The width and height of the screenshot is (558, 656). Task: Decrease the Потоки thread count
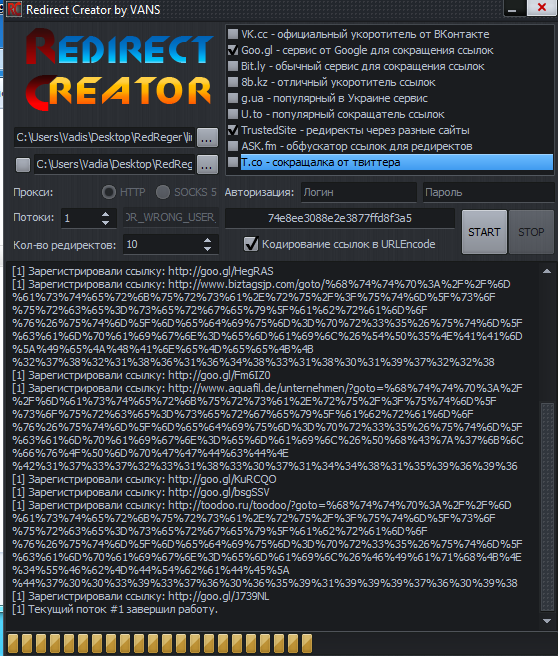pyautogui.click(x=105, y=223)
